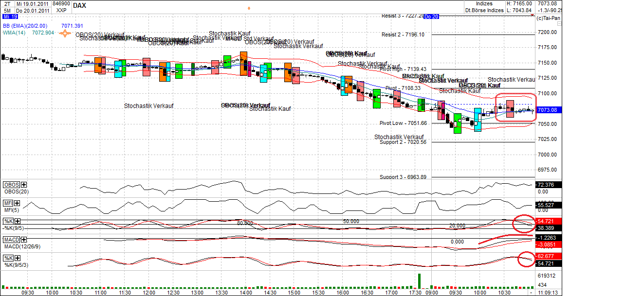The image size is (644, 296).
Task: Click the Support 3 - 6963.89 label
Action: tap(403, 177)
